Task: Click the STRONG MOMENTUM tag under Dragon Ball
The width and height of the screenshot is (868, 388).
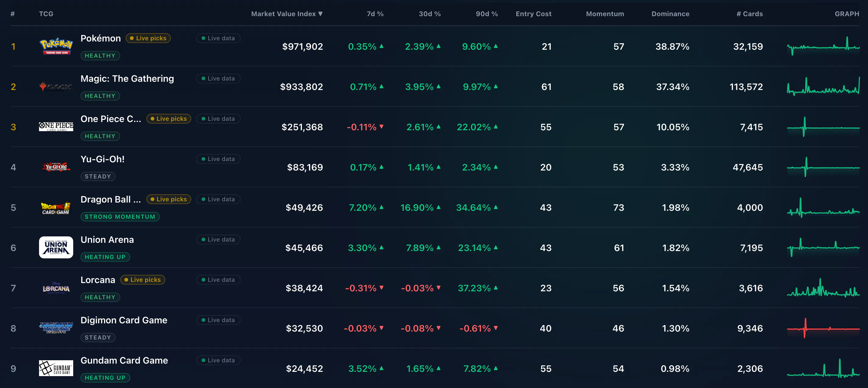Action: pos(120,217)
